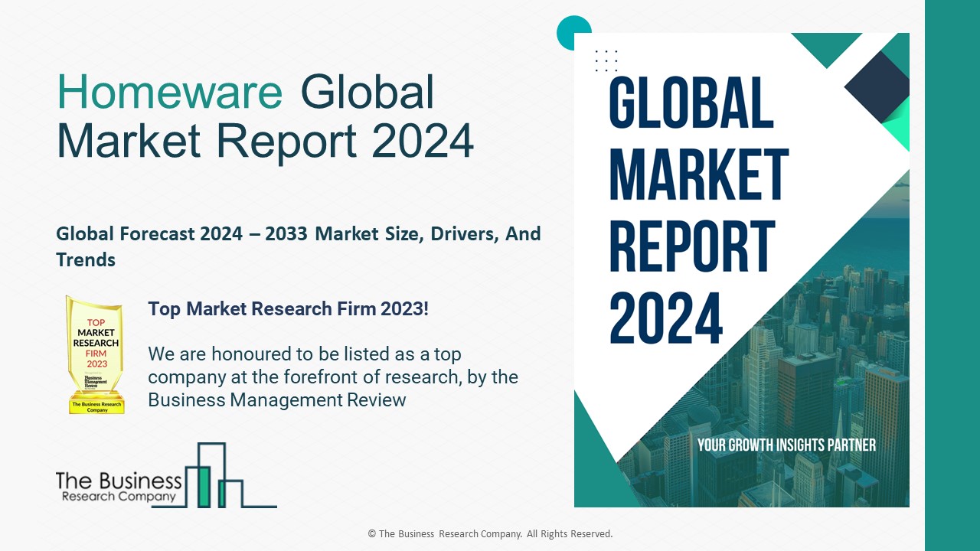Click the dotted grid pattern on the cover
Viewport: 980px width, 551px height.
[606, 60]
